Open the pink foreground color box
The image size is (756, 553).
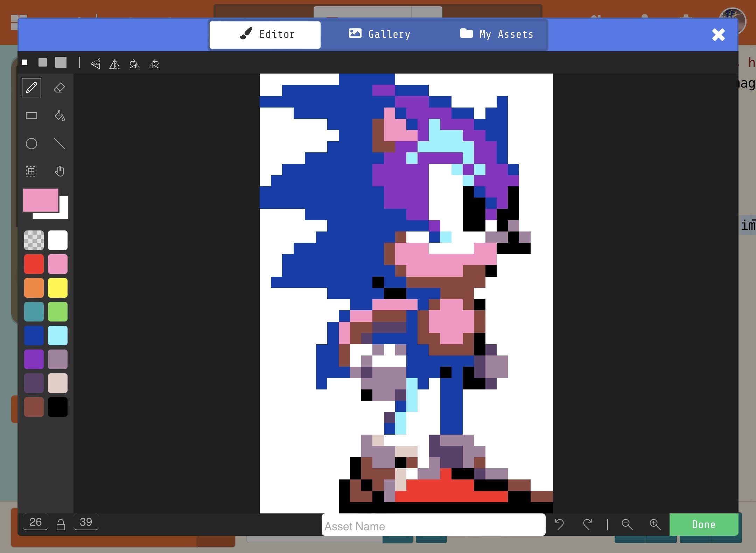(x=41, y=200)
